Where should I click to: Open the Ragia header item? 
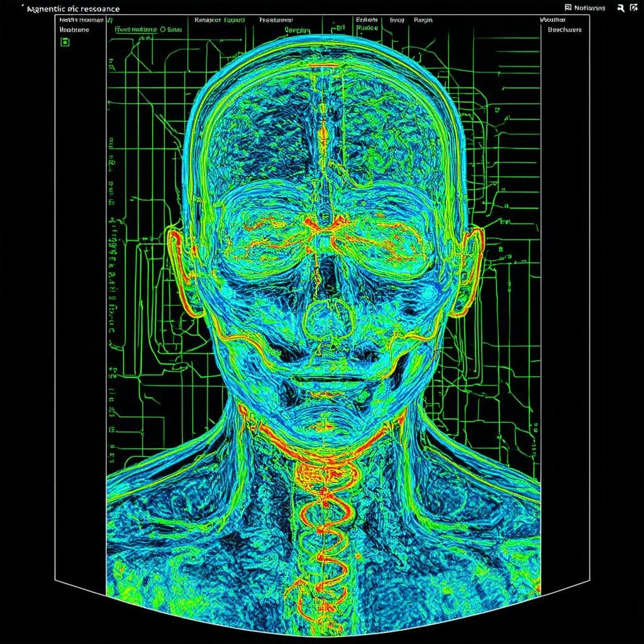(x=424, y=20)
